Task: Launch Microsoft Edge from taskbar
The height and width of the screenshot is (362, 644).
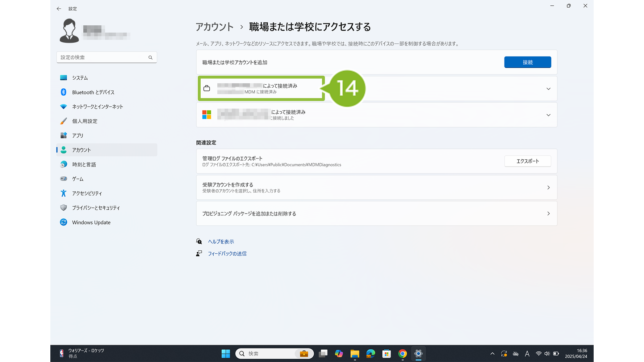Action: click(371, 354)
